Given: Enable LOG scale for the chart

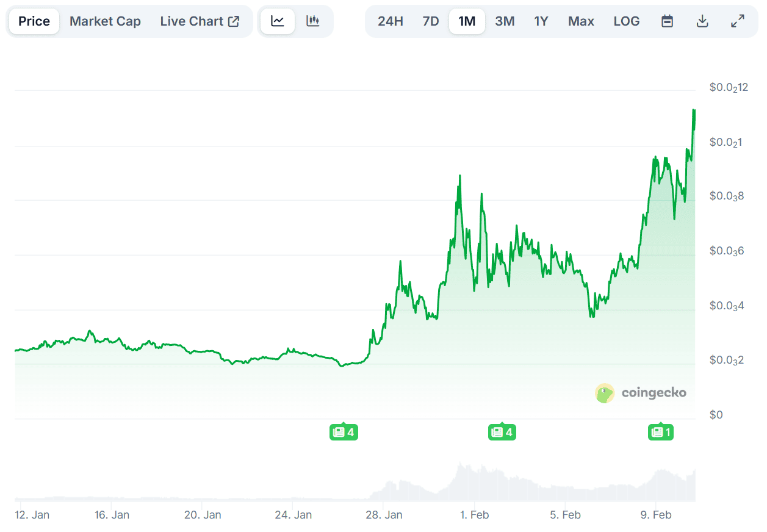Looking at the screenshot, I should pos(627,21).
